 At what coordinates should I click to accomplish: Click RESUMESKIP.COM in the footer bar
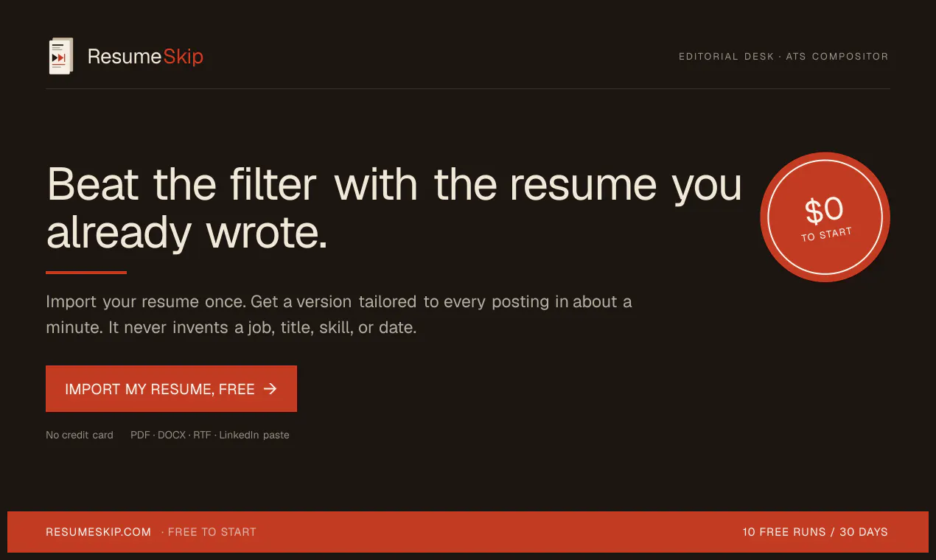[98, 531]
